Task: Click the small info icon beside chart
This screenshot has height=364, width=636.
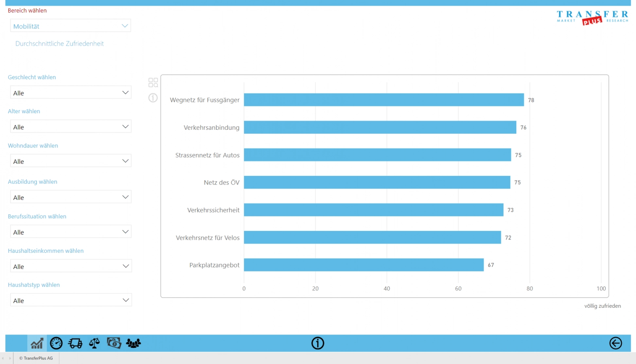Action: pyautogui.click(x=153, y=97)
